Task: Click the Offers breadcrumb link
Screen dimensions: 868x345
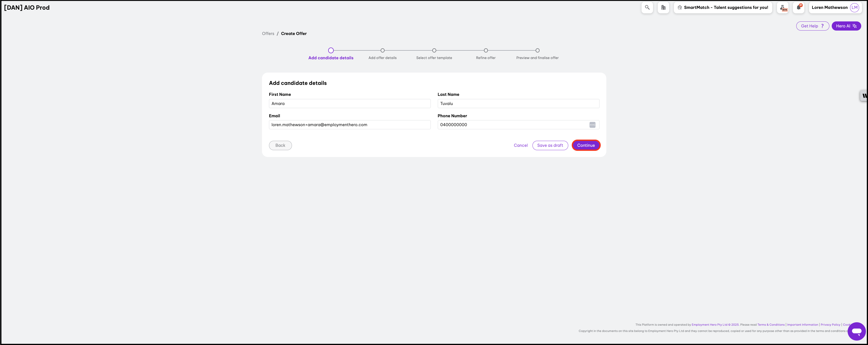Action: click(268, 33)
